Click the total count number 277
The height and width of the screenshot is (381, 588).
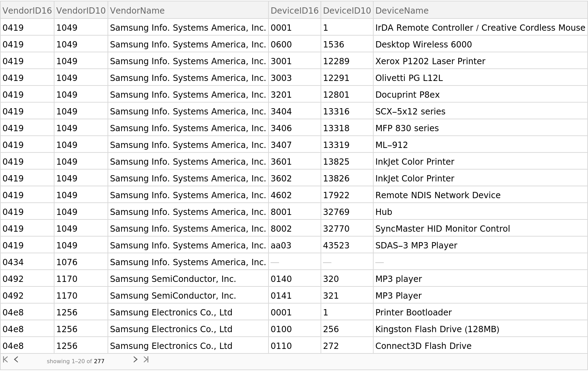[99, 361]
